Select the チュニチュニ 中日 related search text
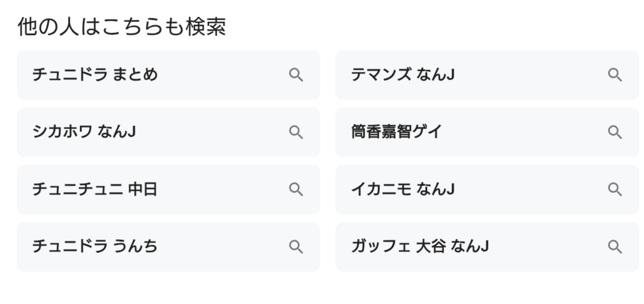Viewport: 644px width, 304px height. click(x=94, y=189)
